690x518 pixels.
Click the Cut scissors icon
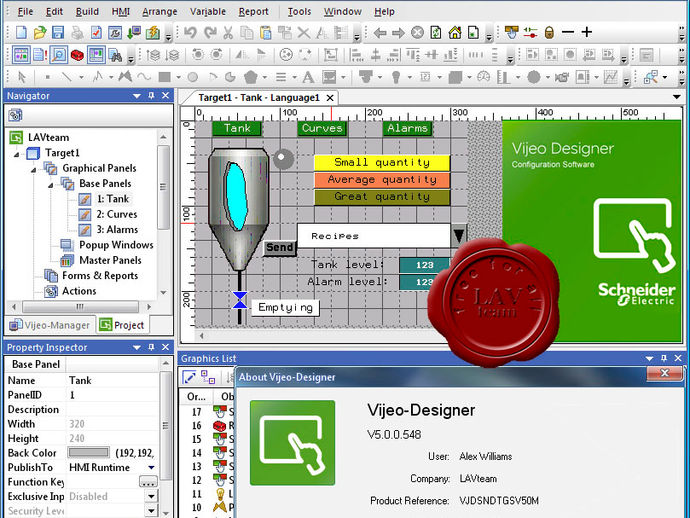pos(228,33)
